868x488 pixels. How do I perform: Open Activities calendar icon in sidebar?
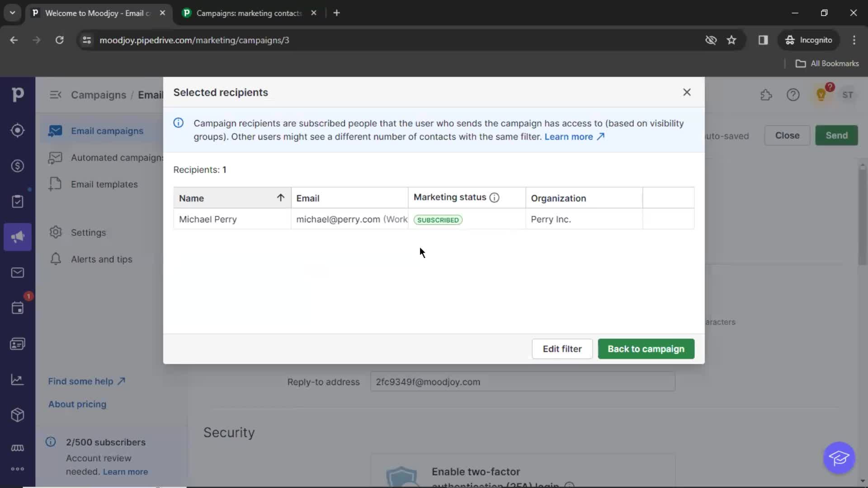tap(18, 308)
